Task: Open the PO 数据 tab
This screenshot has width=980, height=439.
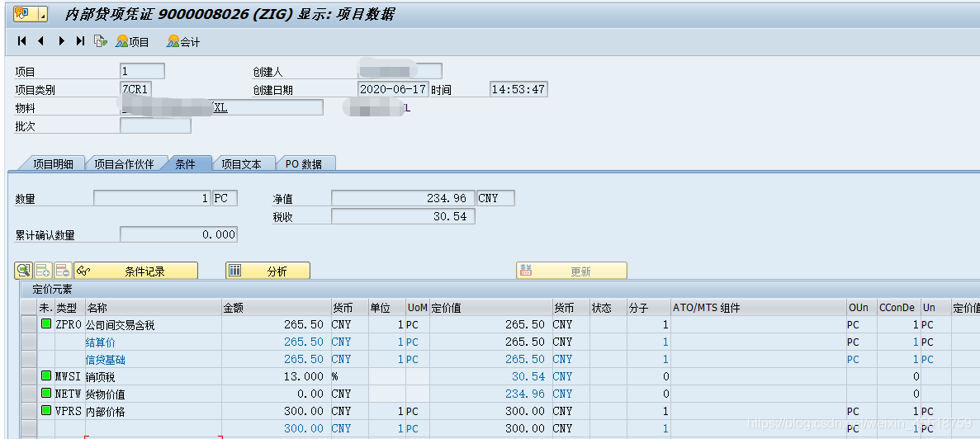Action: pos(304,163)
